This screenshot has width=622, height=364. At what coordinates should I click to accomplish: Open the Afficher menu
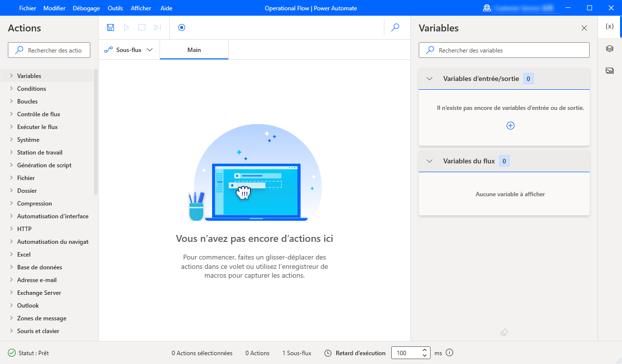pyautogui.click(x=141, y=8)
